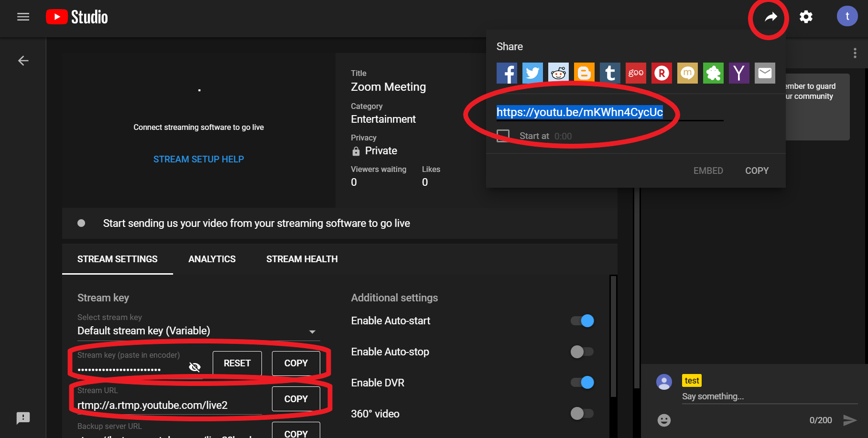
Task: Send the chat message arrow
Action: 849,420
